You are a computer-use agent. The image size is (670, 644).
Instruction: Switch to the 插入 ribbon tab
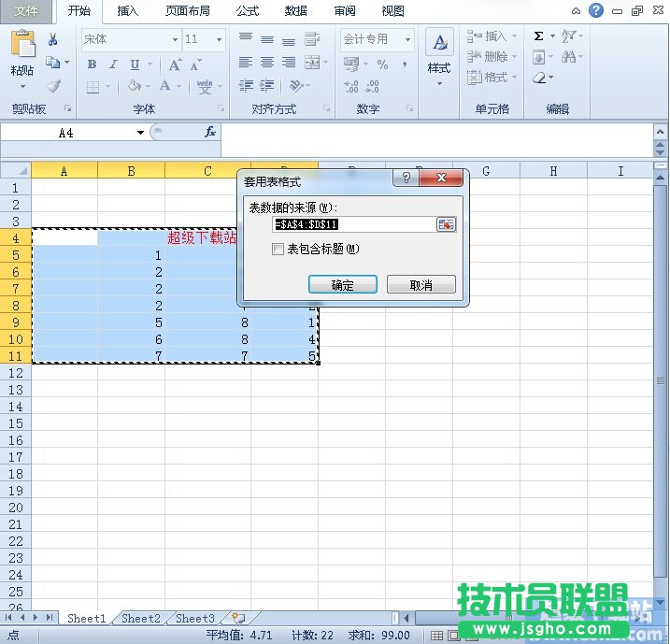pos(128,11)
